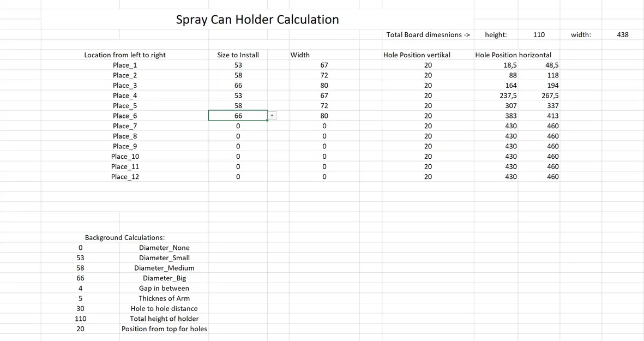Click the "Hole Position vertikal" header cell
The image size is (644, 341).
click(417, 55)
